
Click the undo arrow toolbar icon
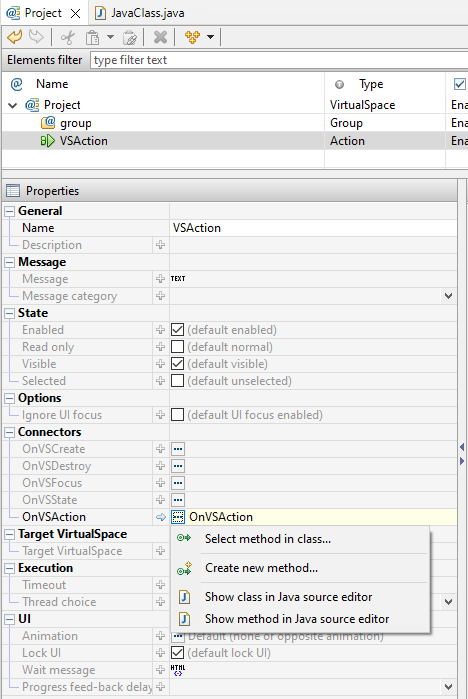point(15,37)
